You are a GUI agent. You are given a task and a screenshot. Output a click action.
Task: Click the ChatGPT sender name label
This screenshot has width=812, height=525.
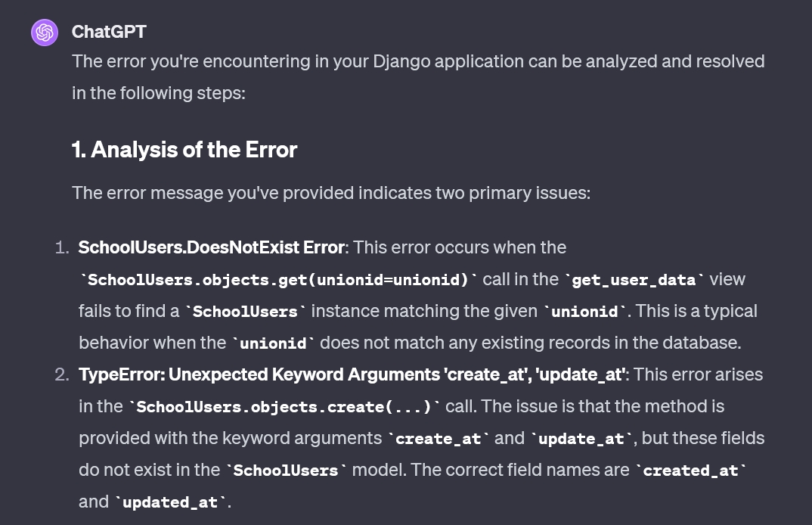[109, 32]
